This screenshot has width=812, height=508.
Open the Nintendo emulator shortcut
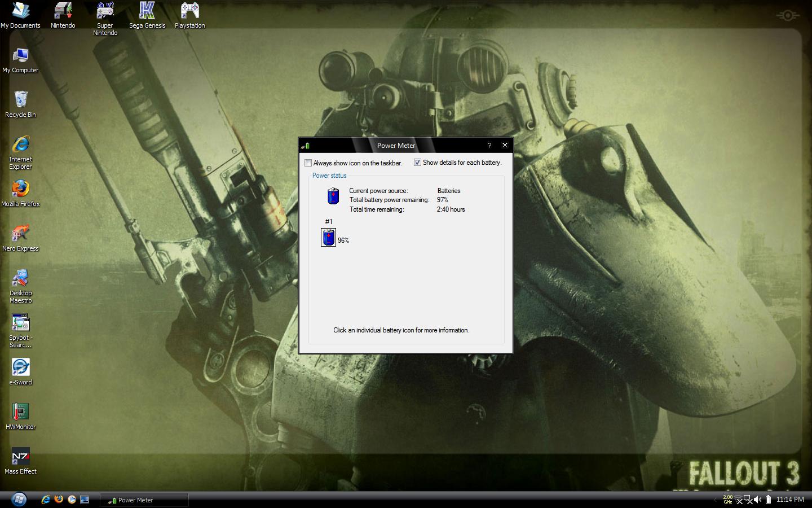tap(63, 15)
